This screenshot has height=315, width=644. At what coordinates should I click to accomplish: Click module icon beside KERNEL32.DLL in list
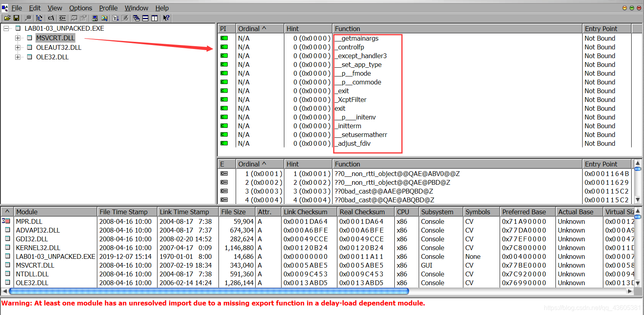point(7,247)
